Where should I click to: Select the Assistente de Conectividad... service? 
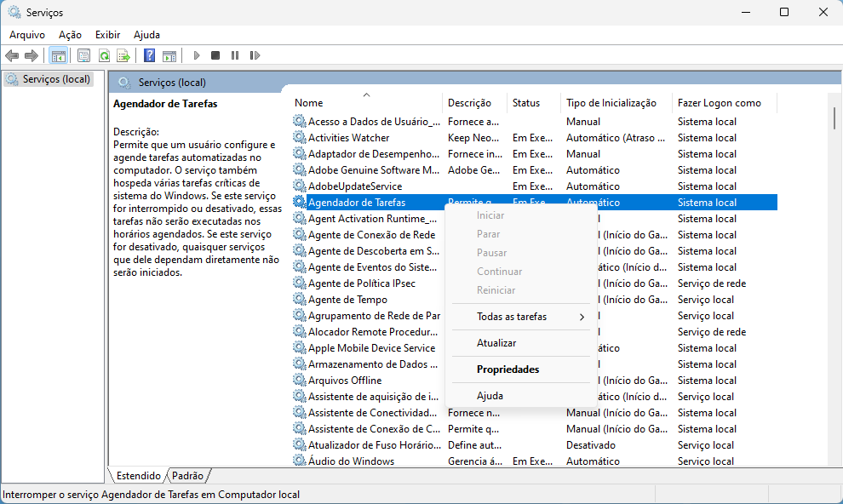click(x=373, y=413)
